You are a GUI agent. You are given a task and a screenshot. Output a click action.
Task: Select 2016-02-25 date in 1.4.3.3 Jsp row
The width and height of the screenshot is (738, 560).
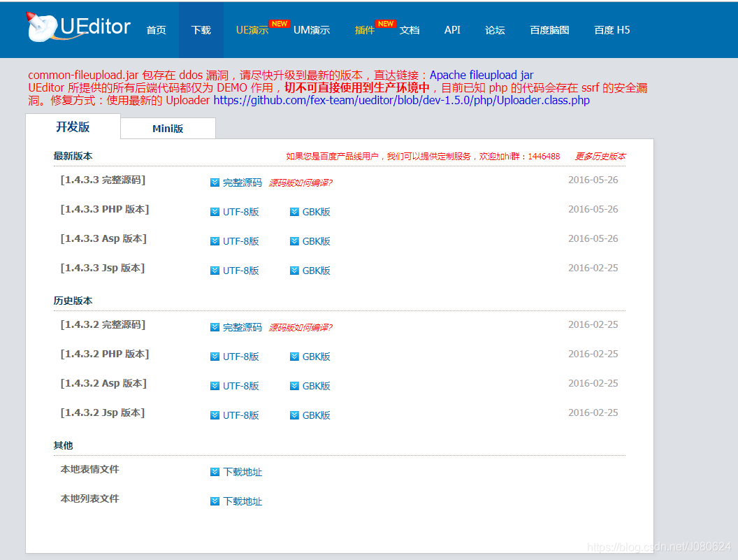[593, 268]
